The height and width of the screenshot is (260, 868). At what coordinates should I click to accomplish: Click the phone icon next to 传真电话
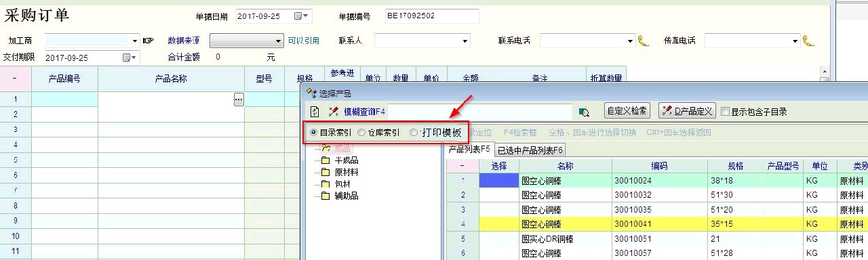(808, 41)
